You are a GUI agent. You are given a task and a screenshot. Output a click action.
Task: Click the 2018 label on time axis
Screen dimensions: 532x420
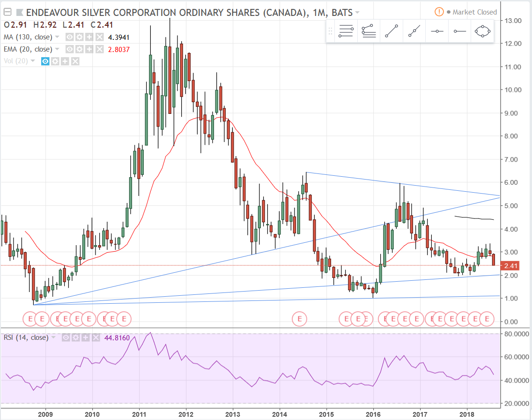click(467, 414)
